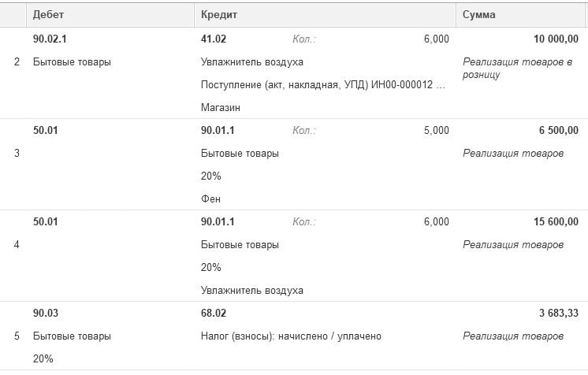
Task: Click the Кредит column header
Action: coord(219,14)
